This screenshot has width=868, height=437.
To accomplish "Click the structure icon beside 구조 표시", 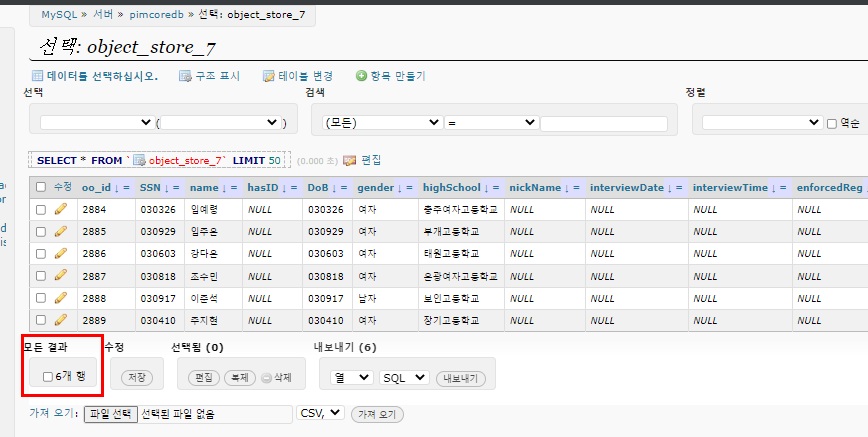I will (185, 76).
